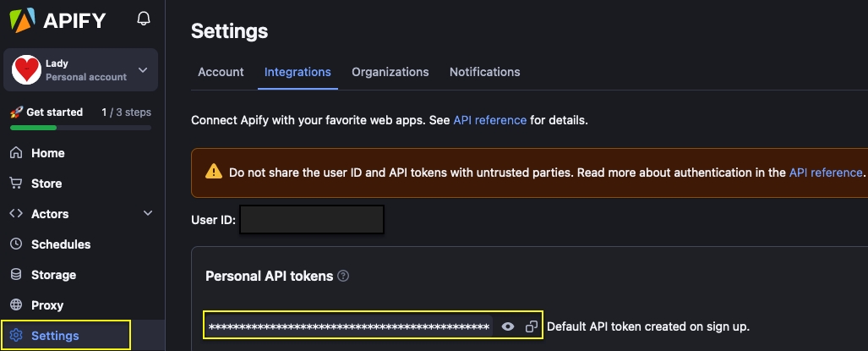Open the notifications bell
This screenshot has height=351, width=868.
click(x=144, y=19)
